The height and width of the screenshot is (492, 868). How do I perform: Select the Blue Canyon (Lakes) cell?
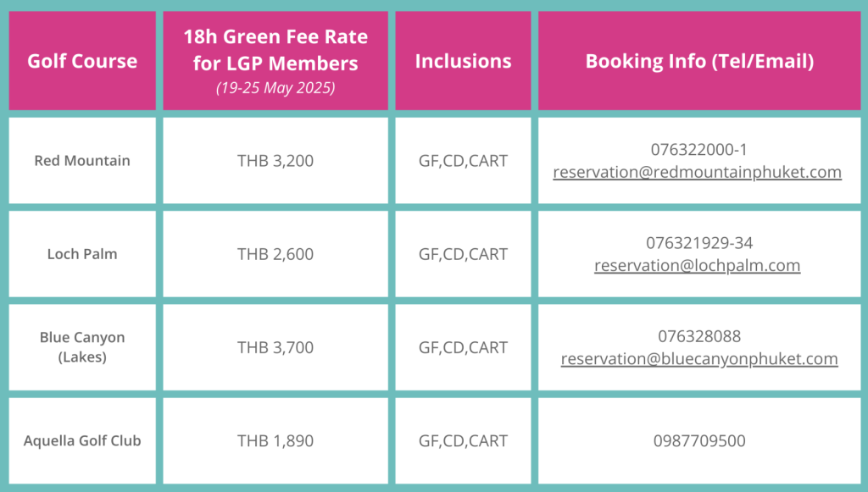tap(82, 347)
